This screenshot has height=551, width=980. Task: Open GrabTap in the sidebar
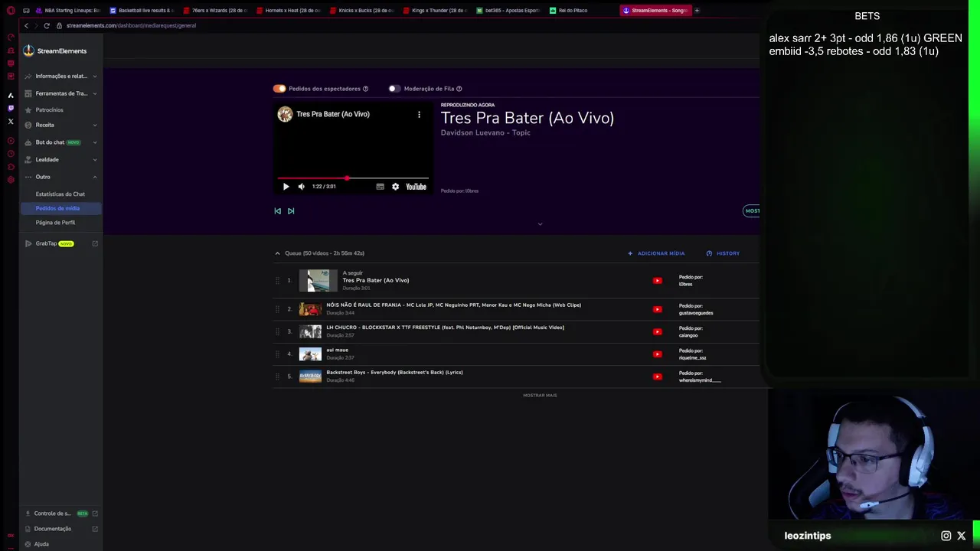[x=61, y=243]
